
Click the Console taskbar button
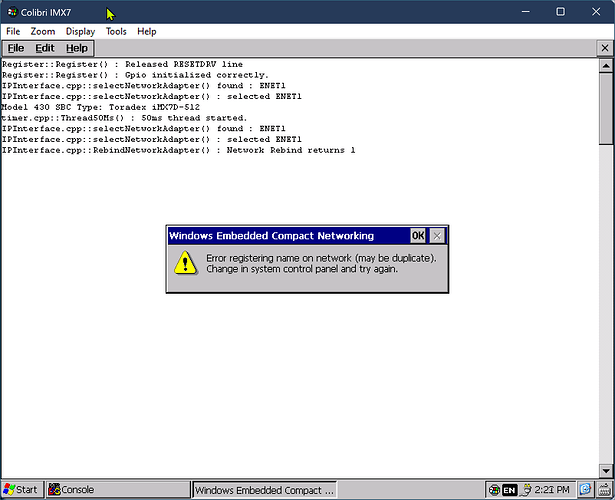[118, 490]
